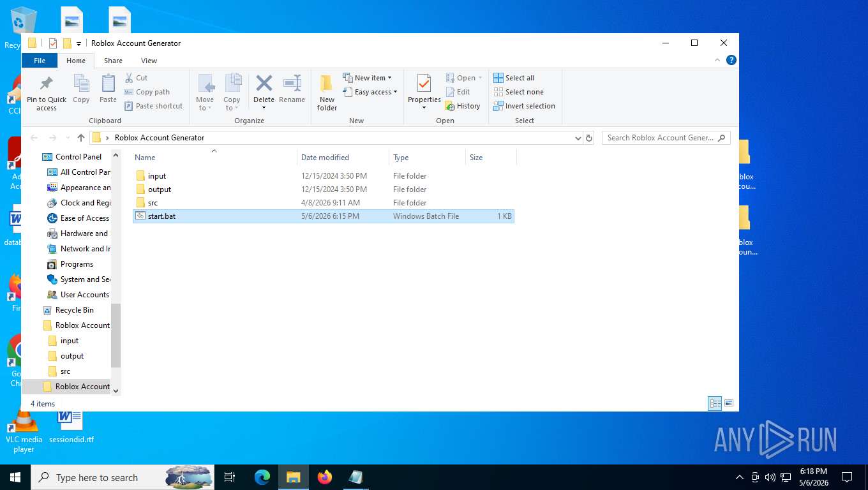Click Paste shortcut in ribbon

tap(153, 106)
